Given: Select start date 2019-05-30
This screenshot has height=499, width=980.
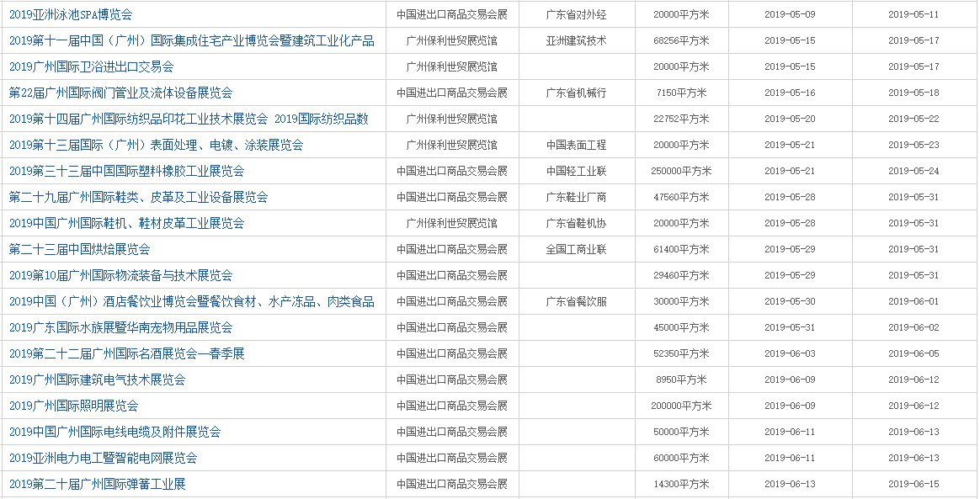Looking at the screenshot, I should click(790, 301).
